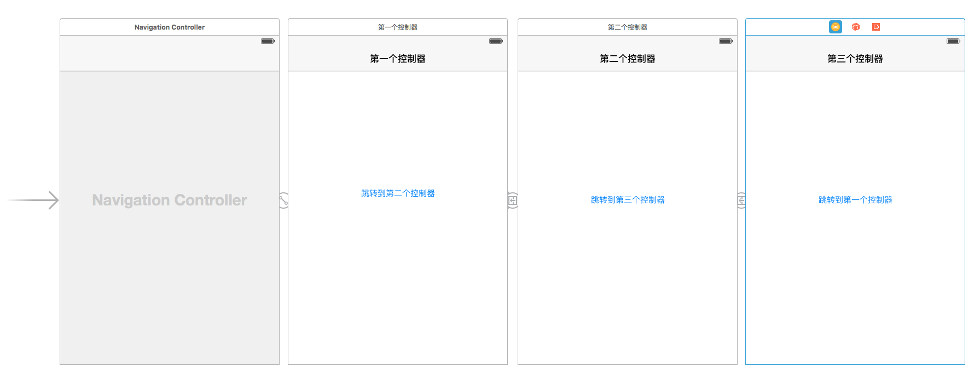Click the 第二个控制器 navigation bar title
Image resolution: width=980 pixels, height=384 pixels.
(x=628, y=59)
